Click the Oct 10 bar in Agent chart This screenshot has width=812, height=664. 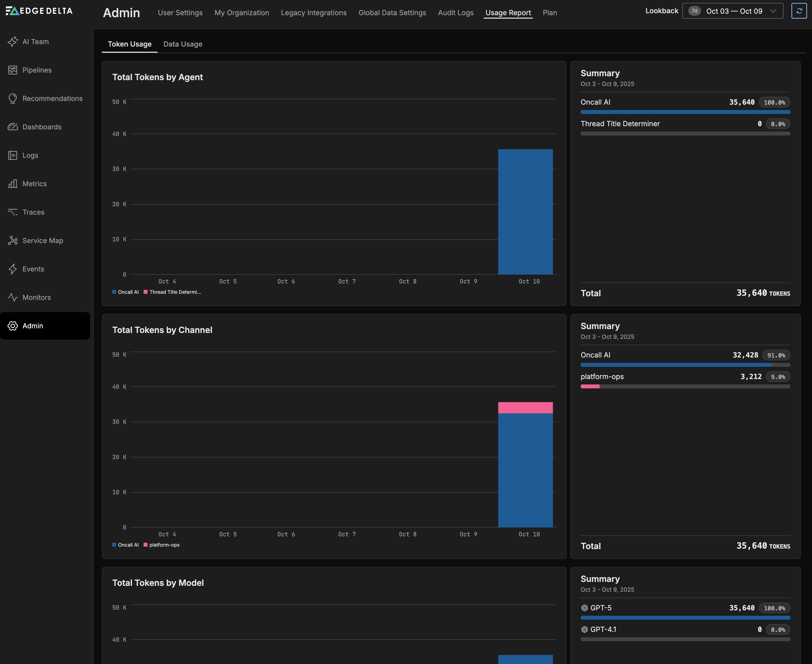pyautogui.click(x=525, y=212)
